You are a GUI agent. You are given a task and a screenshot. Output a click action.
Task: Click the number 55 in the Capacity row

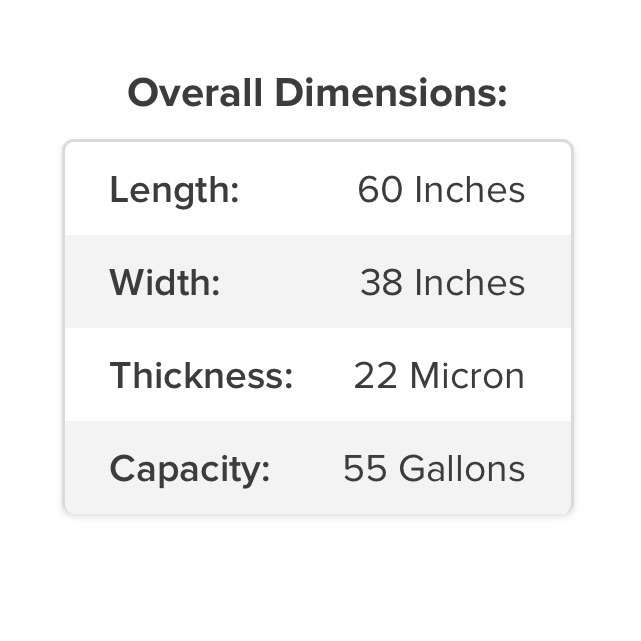coord(365,469)
